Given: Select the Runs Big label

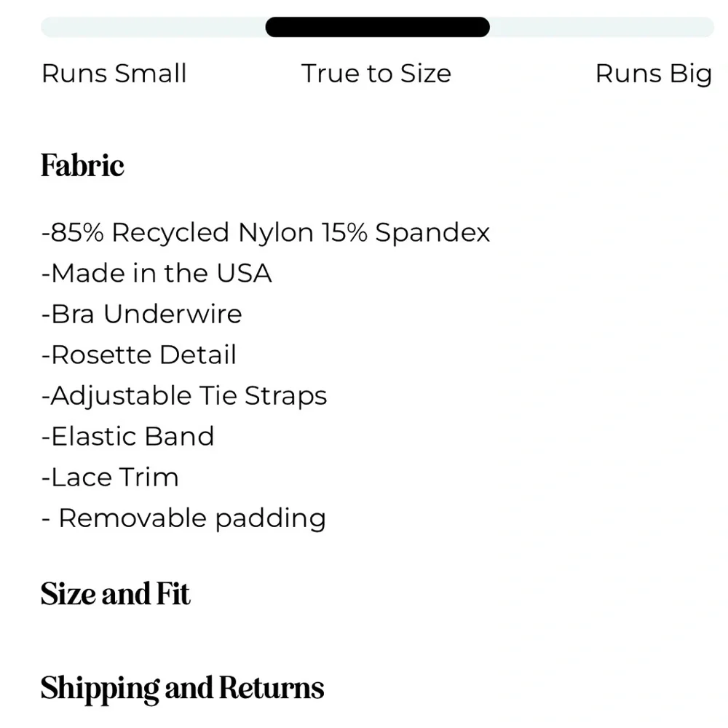Looking at the screenshot, I should [653, 73].
